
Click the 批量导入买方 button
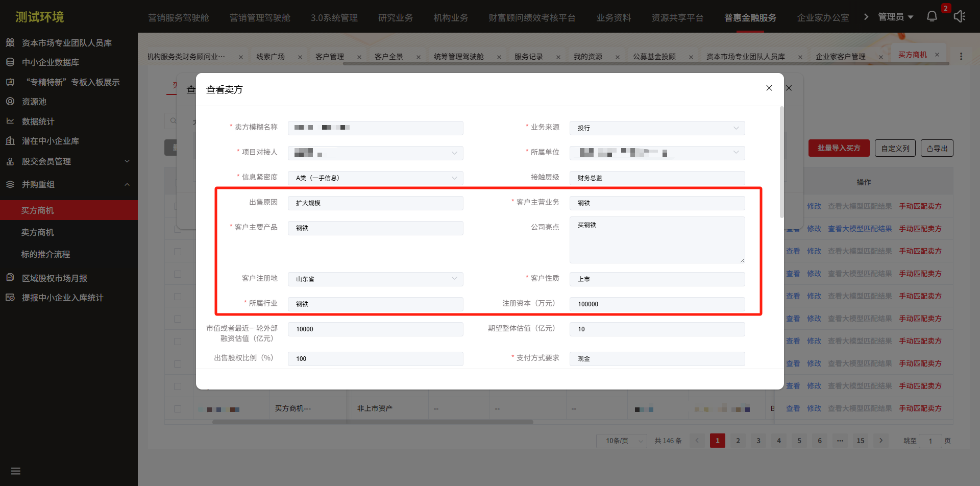[839, 148]
